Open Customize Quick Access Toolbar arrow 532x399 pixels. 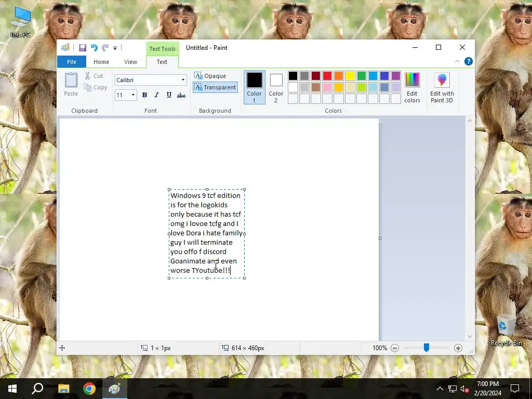coord(115,48)
